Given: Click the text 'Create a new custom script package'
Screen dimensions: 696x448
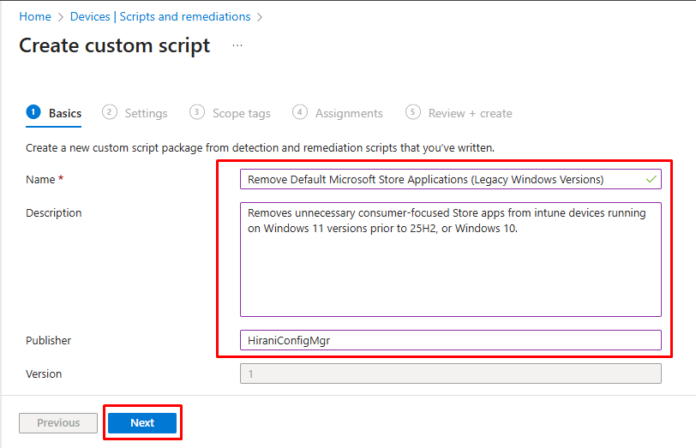Looking at the screenshot, I should [x=114, y=148].
